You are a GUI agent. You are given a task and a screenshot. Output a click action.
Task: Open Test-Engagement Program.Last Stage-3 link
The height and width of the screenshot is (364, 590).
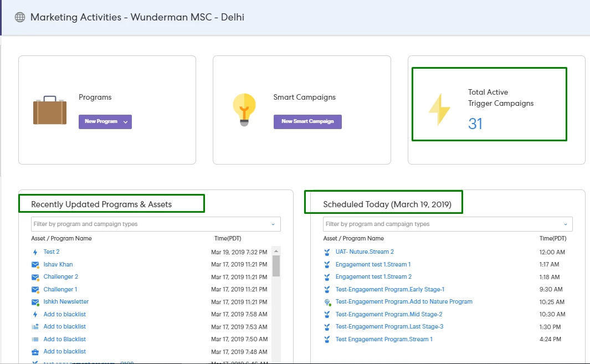389,326
